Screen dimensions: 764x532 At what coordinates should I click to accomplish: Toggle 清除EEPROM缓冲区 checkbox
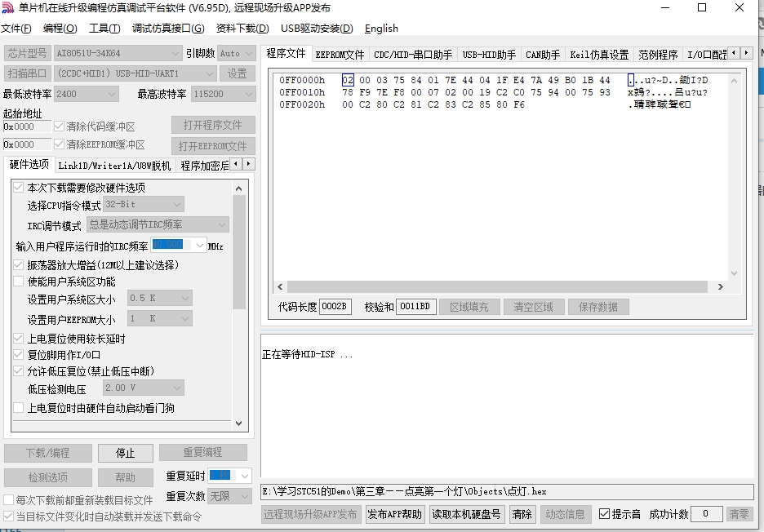tap(60, 144)
